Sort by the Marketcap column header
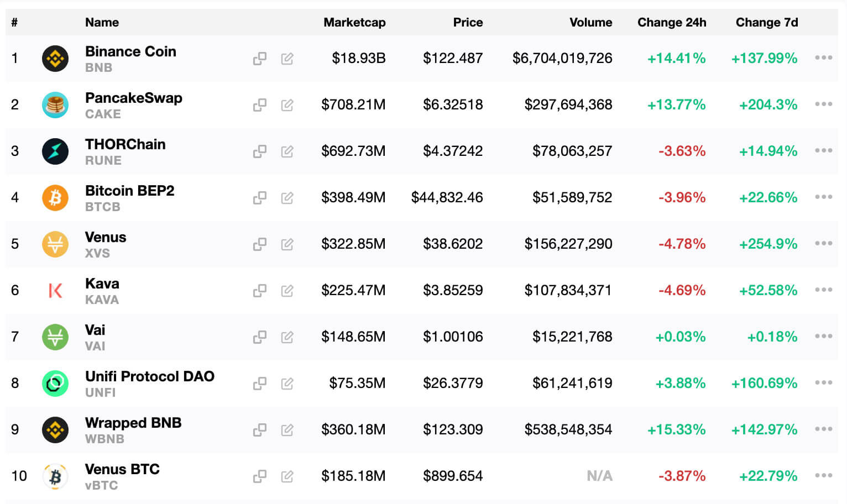The height and width of the screenshot is (504, 847). tap(354, 23)
